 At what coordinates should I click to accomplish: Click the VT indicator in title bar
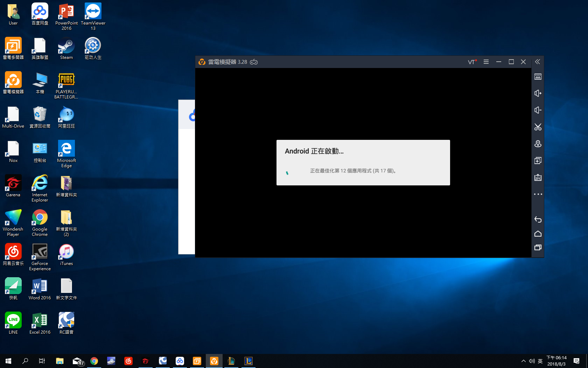(472, 62)
